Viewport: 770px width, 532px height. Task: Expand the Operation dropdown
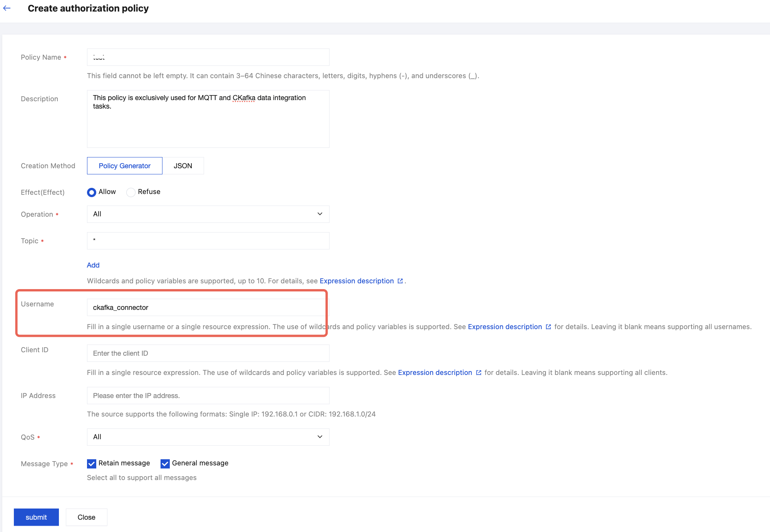(208, 214)
